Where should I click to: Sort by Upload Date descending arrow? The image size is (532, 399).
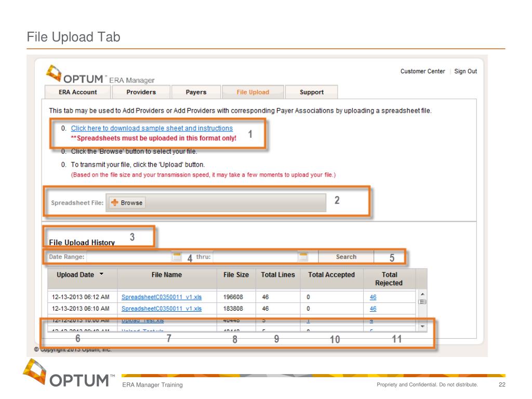coord(101,274)
